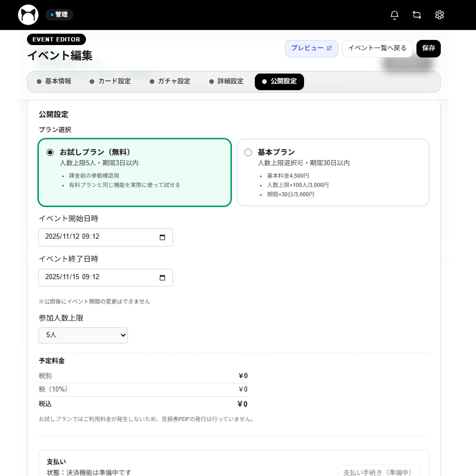Open the notifications bell icon
The width and height of the screenshot is (476, 476).
click(x=395, y=15)
